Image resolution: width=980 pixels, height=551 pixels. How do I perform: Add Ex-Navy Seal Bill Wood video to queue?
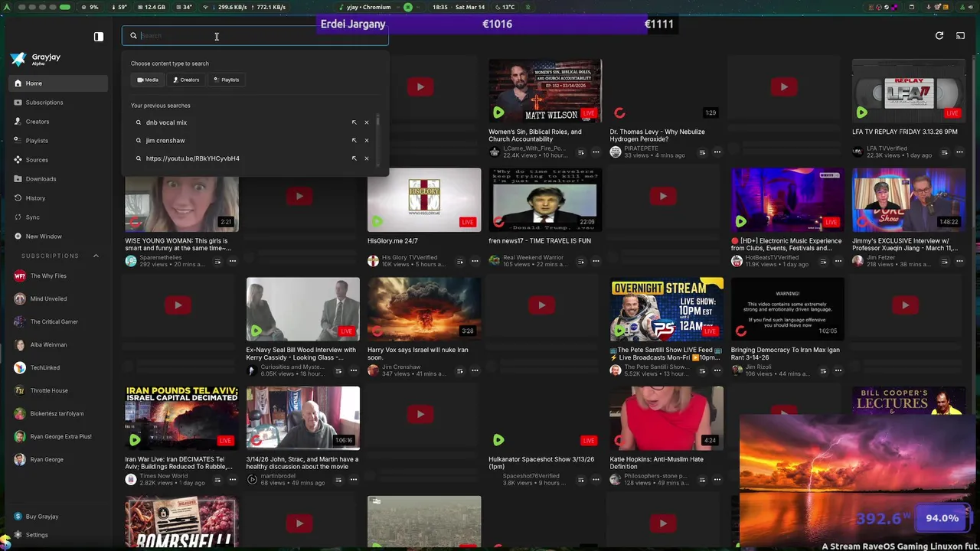(x=338, y=370)
